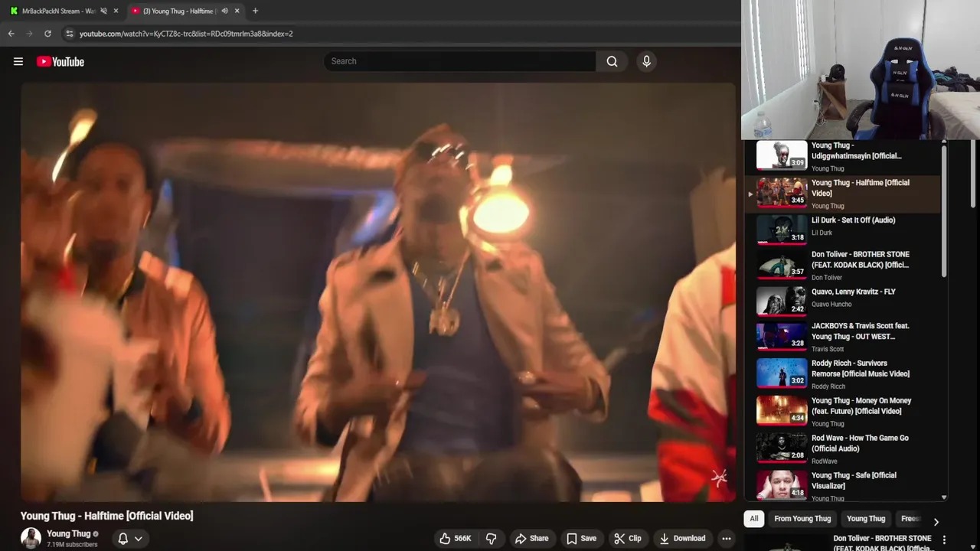
Task: Click the address bar URL
Action: pyautogui.click(x=186, y=34)
